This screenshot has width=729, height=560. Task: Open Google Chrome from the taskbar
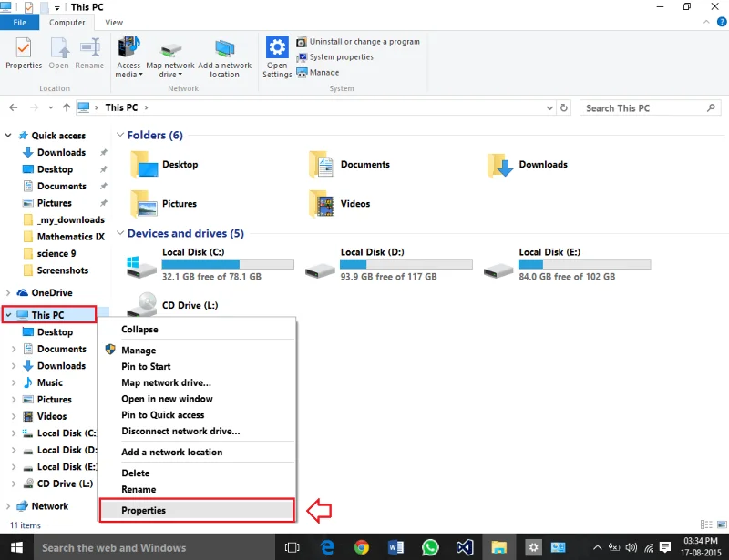coord(361,547)
